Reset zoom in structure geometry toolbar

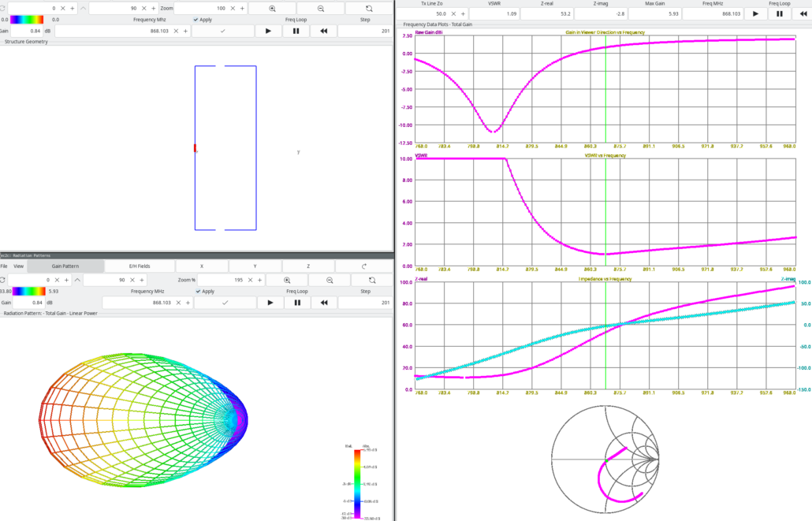tap(369, 9)
